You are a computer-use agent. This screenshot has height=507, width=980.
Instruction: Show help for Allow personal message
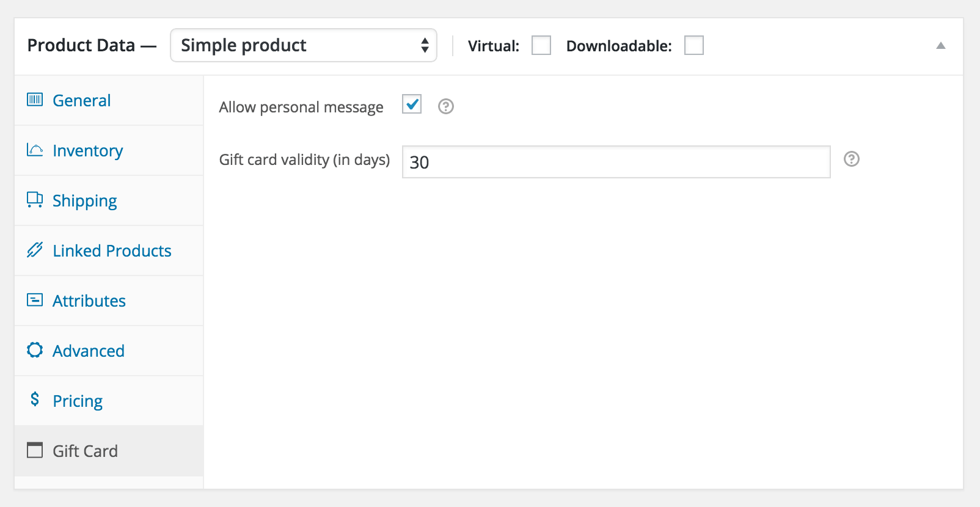(446, 106)
